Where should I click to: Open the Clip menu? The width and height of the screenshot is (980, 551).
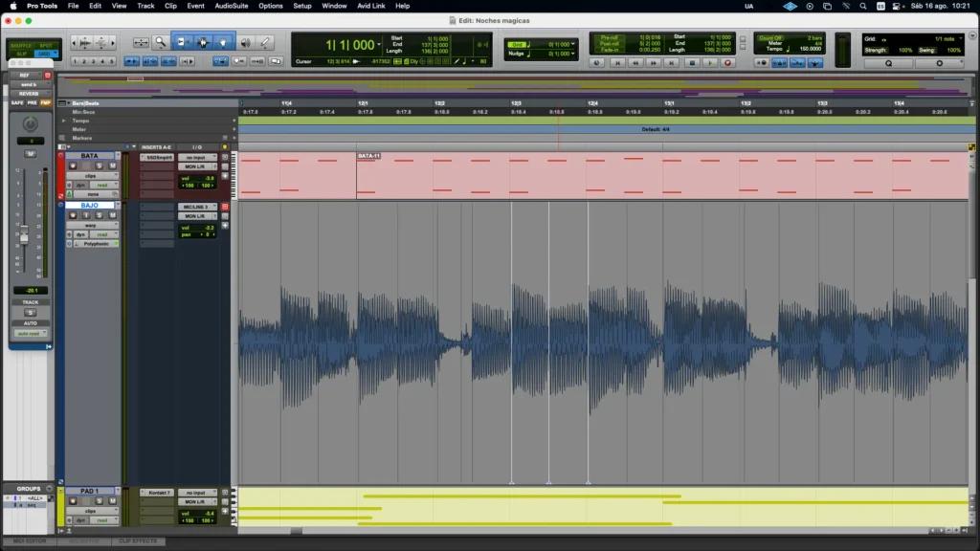pos(170,6)
